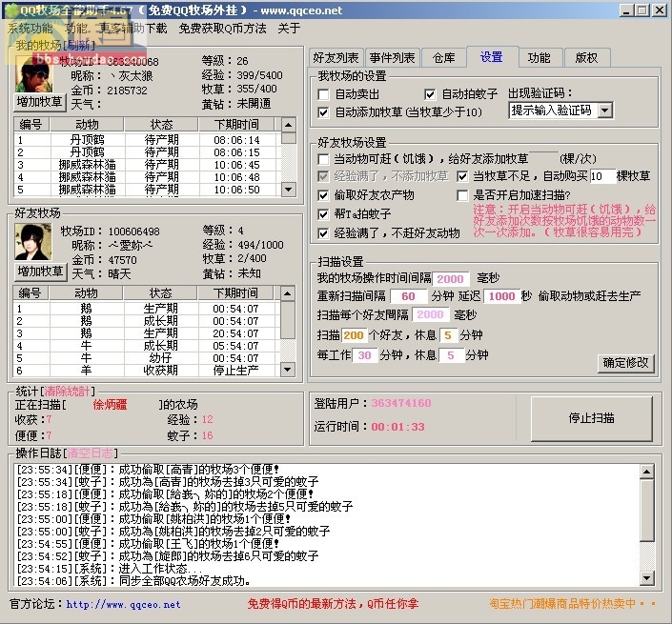Screen dimensions: 672x624
Task: Switch to 版权 tab
Action: (x=586, y=58)
